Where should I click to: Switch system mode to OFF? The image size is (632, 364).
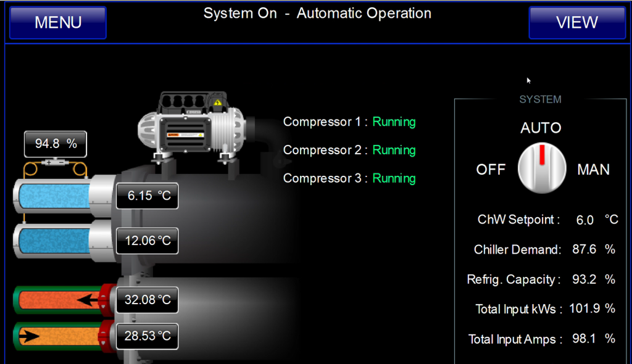(491, 170)
